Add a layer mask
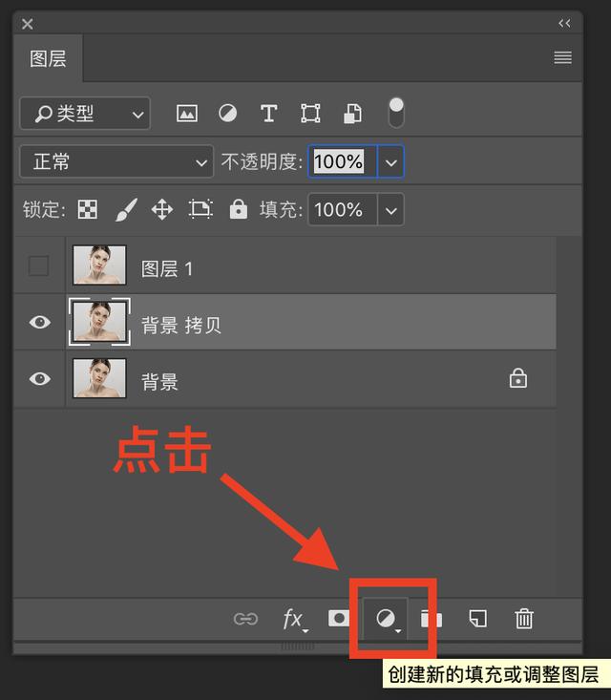611x700 pixels. 339,619
